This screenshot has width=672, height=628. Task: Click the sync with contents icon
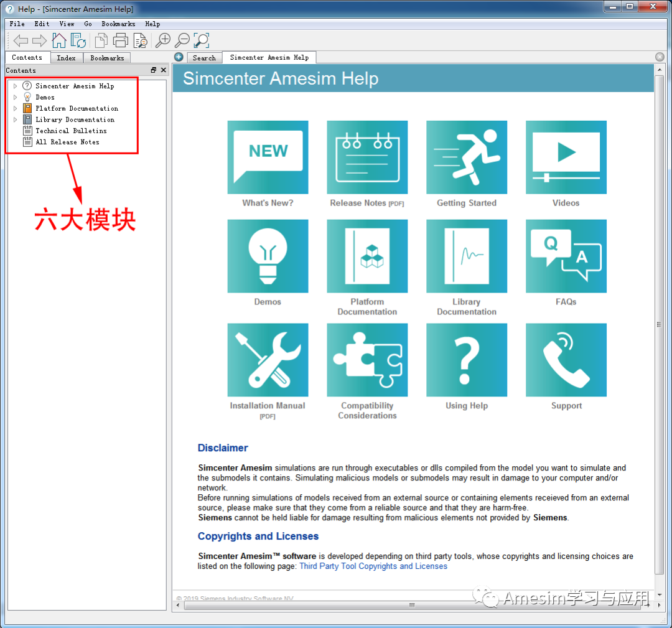78,41
